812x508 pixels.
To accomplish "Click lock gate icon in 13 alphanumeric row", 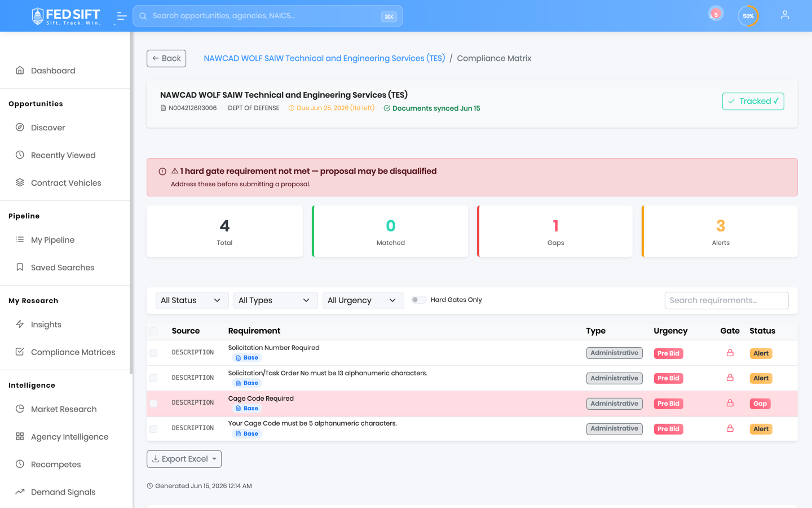I will tap(730, 378).
